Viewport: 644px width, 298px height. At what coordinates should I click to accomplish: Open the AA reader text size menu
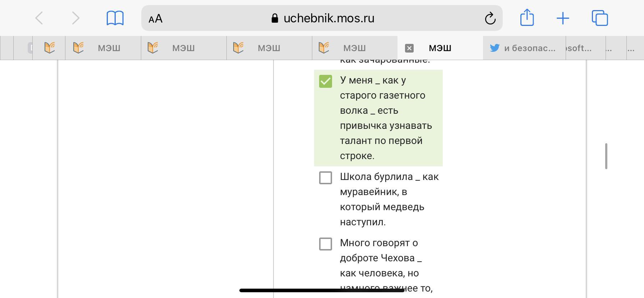click(x=156, y=19)
